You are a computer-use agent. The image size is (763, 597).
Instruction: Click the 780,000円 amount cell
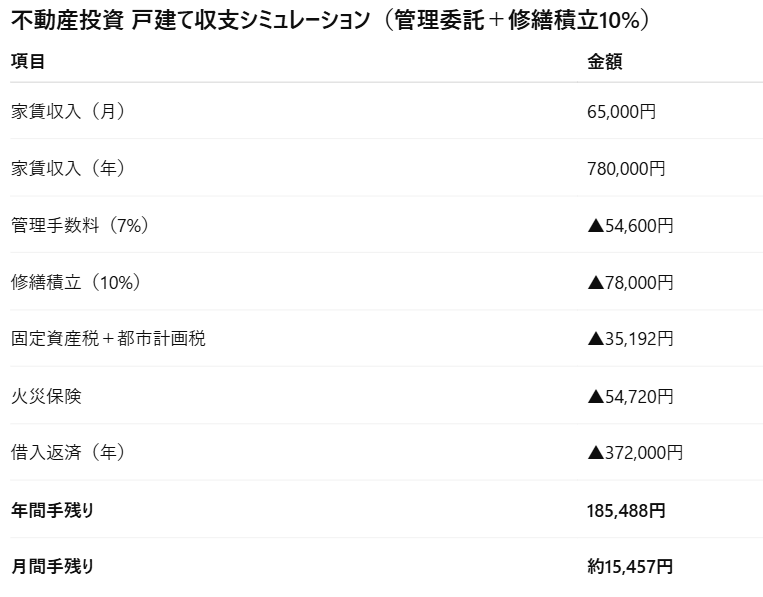626,169
